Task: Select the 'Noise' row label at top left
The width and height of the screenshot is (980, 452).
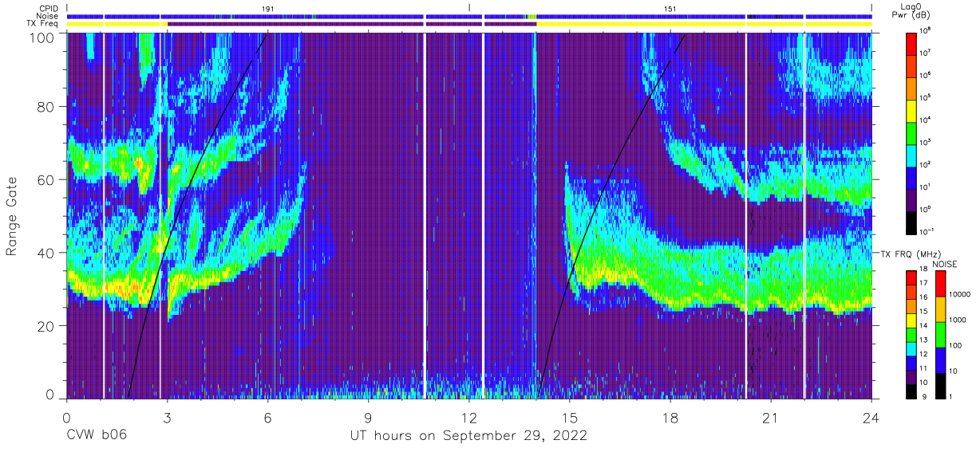Action: (48, 16)
